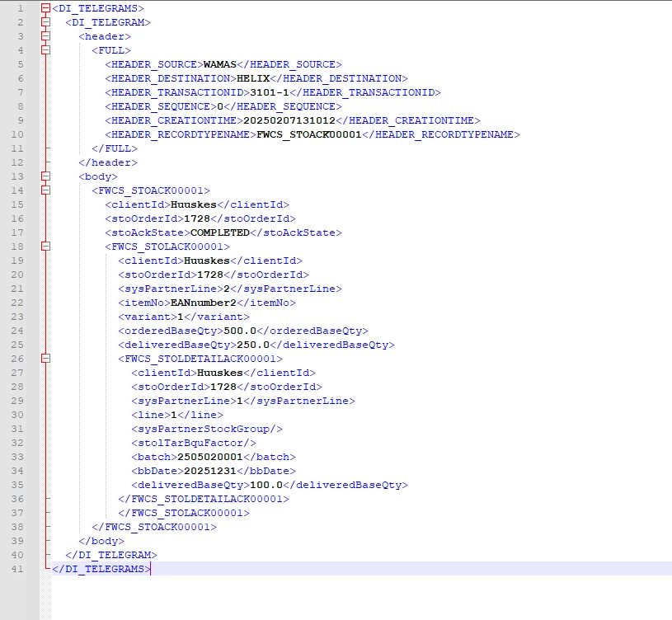Click stoOrderId 1728 on line 28

click(223, 387)
